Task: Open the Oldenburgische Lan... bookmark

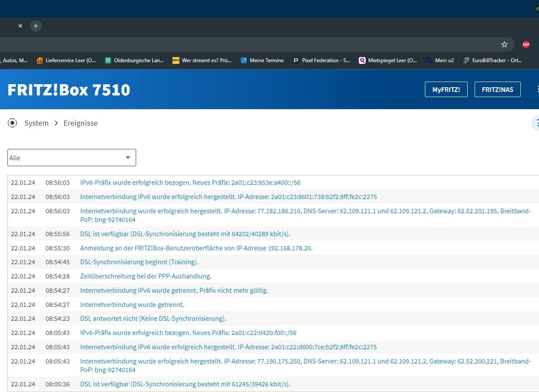Action: 134,60
